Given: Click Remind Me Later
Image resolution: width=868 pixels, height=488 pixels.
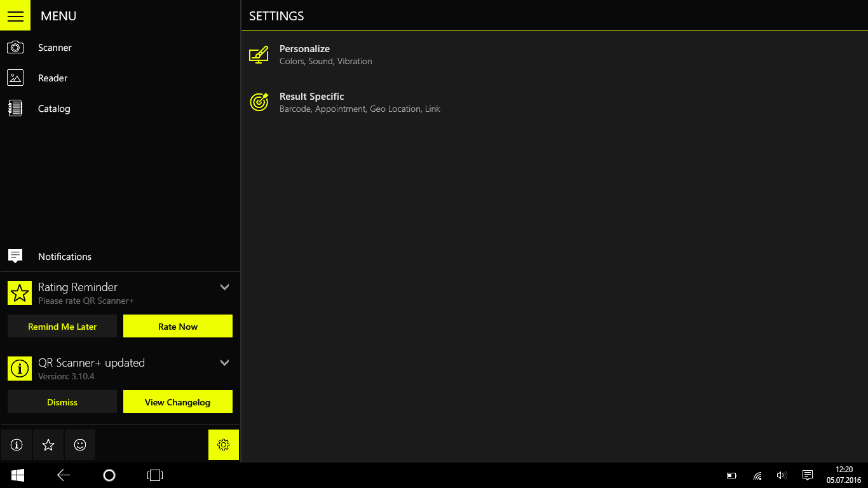Looking at the screenshot, I should [62, 326].
